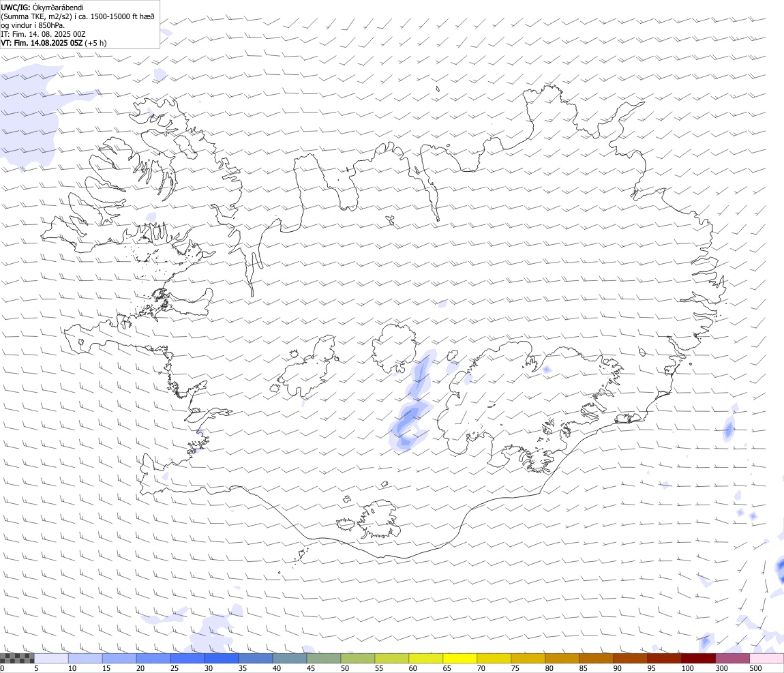The height and width of the screenshot is (673, 784).
Task: Pick the 55–60 yellow-green legend swatch
Action: click(x=392, y=658)
